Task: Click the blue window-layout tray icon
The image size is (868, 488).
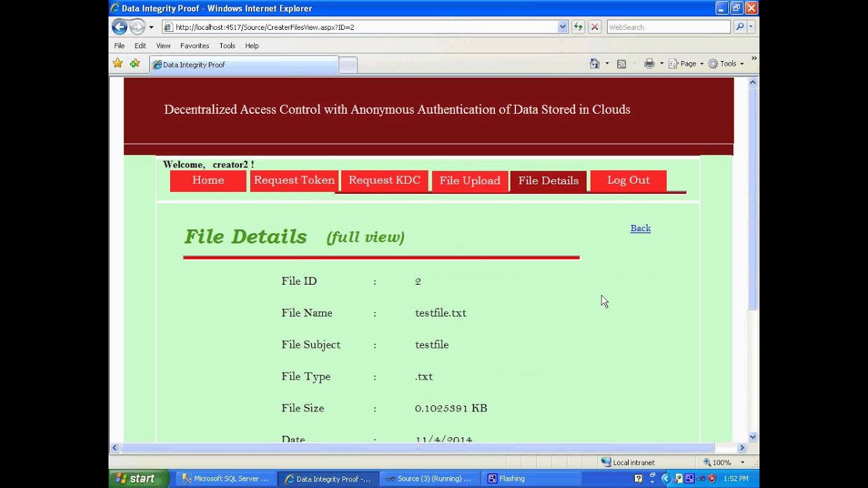Action: (690, 479)
